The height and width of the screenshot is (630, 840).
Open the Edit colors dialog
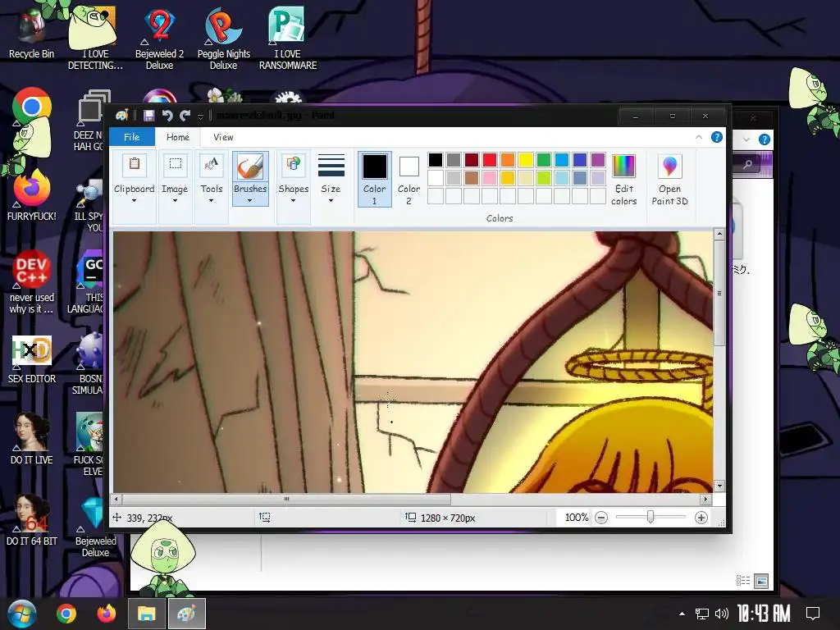tap(624, 179)
